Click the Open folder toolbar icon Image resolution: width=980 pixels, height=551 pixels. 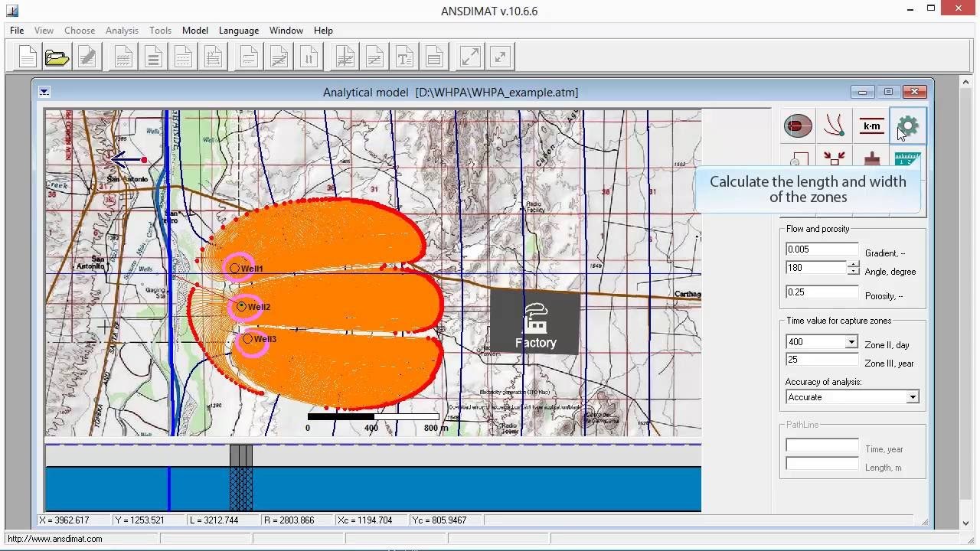[x=57, y=57]
